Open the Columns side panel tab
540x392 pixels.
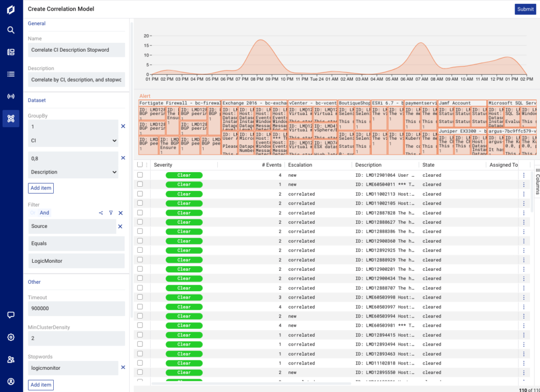point(537,181)
